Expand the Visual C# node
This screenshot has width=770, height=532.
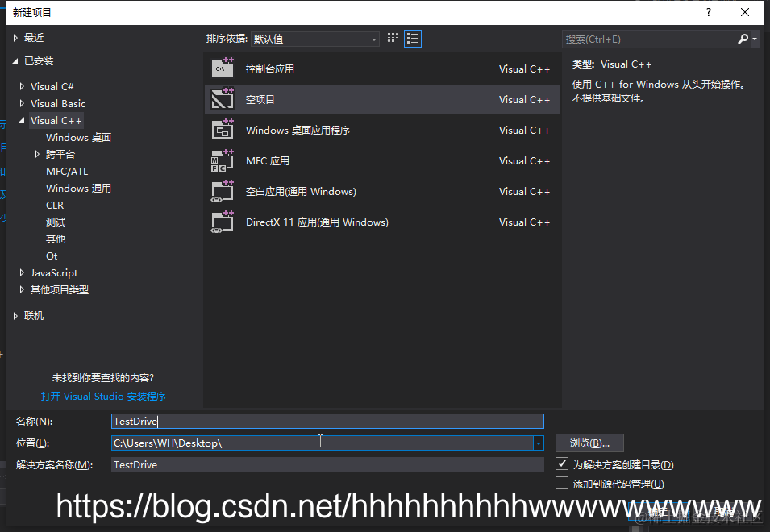(22, 86)
